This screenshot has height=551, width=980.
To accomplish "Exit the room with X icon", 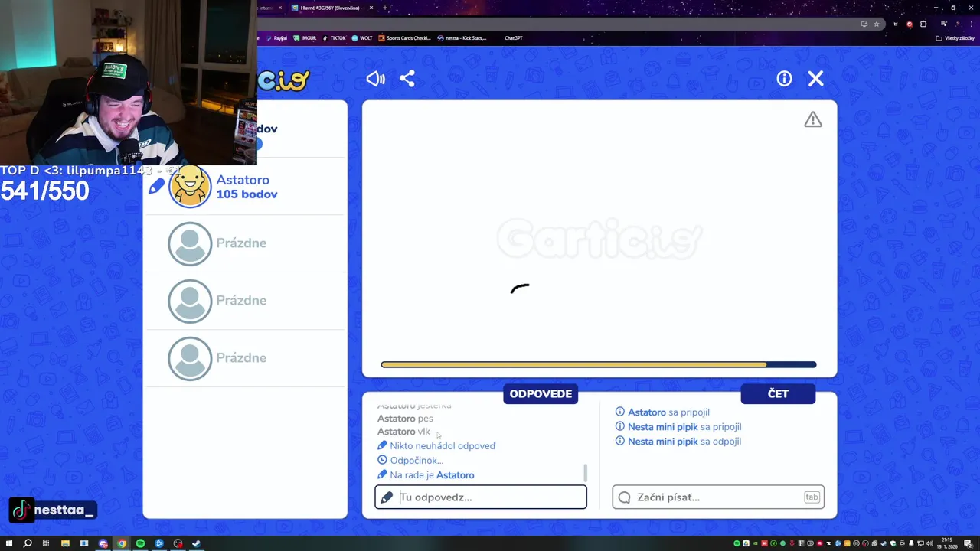I will (816, 79).
